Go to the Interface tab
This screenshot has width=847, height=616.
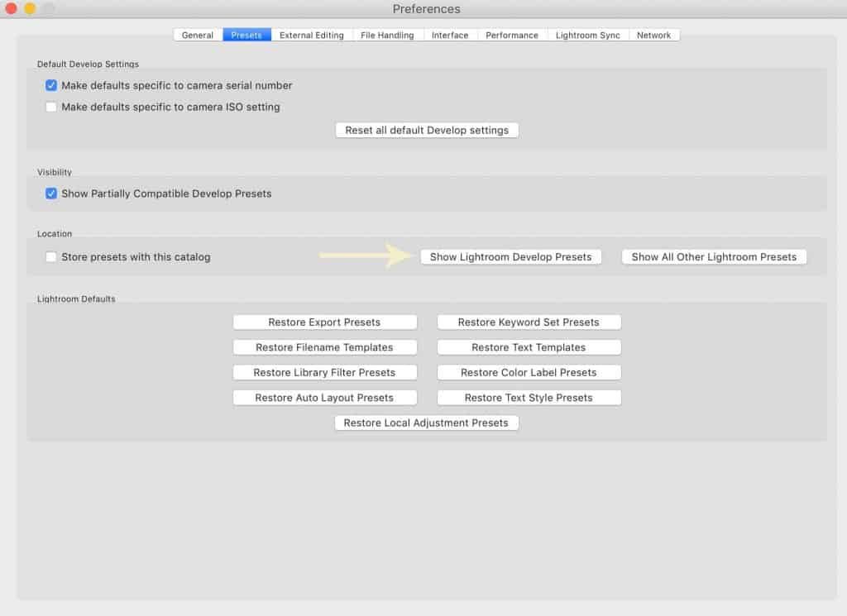tap(450, 35)
